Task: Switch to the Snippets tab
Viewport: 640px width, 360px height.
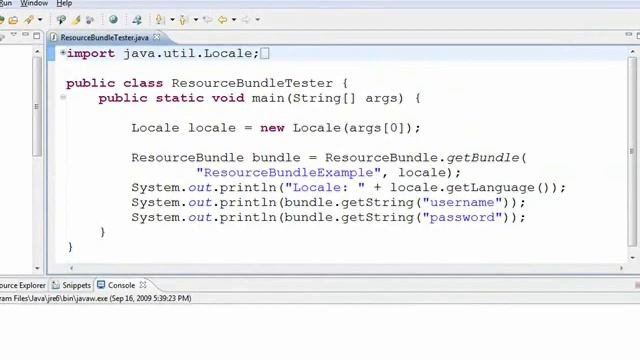Action: [x=71, y=285]
